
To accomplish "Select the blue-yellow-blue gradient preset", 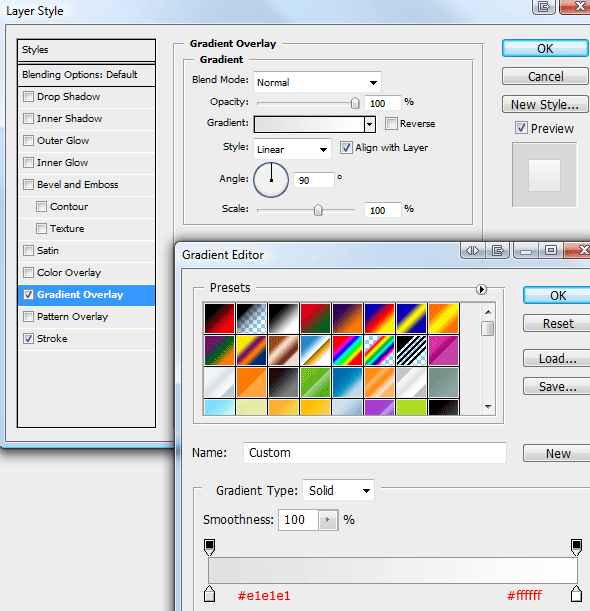I will pyautogui.click(x=411, y=318).
